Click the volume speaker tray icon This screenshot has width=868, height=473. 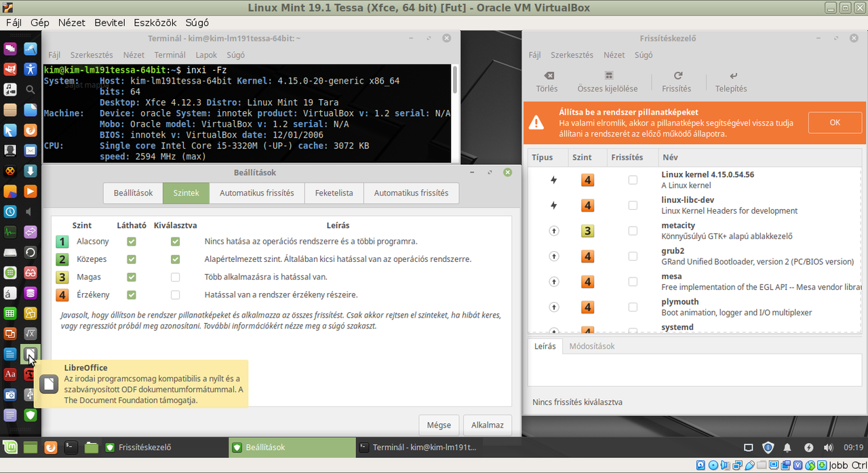[828, 448]
